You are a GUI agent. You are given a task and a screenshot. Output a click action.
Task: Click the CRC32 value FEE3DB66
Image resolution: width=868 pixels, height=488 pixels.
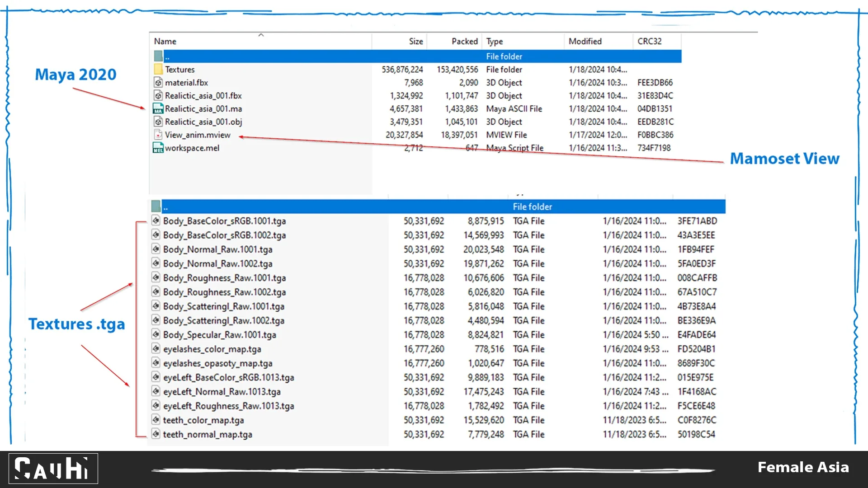655,82
